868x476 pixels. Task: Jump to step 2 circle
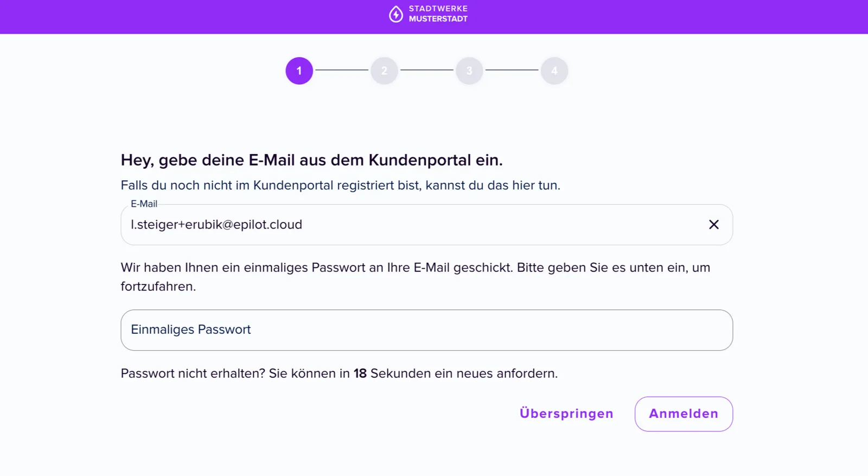pyautogui.click(x=384, y=71)
